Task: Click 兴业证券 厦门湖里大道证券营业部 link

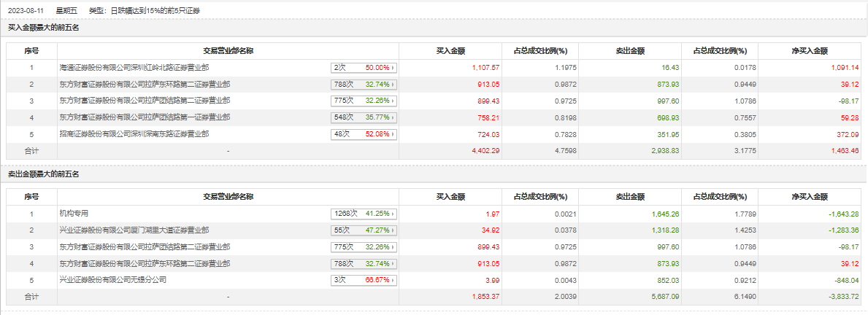Action: (x=134, y=230)
